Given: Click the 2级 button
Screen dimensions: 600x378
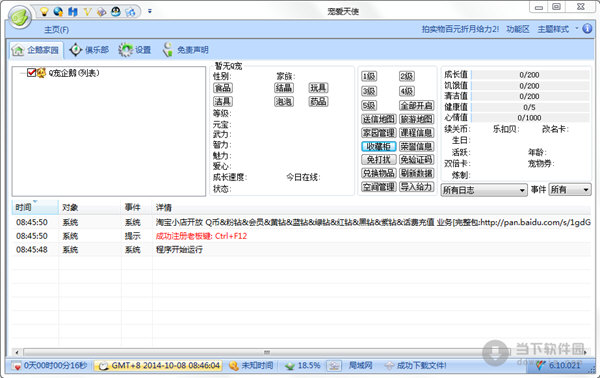Looking at the screenshot, I should [x=406, y=77].
